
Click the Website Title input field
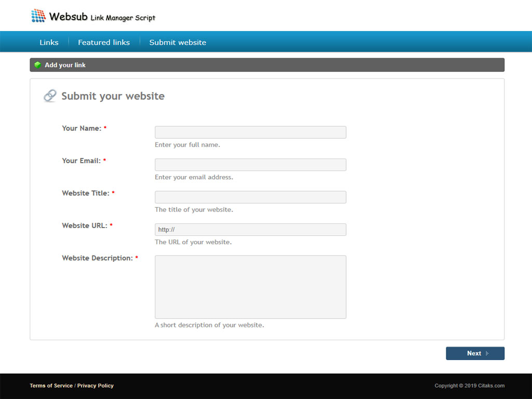250,197
